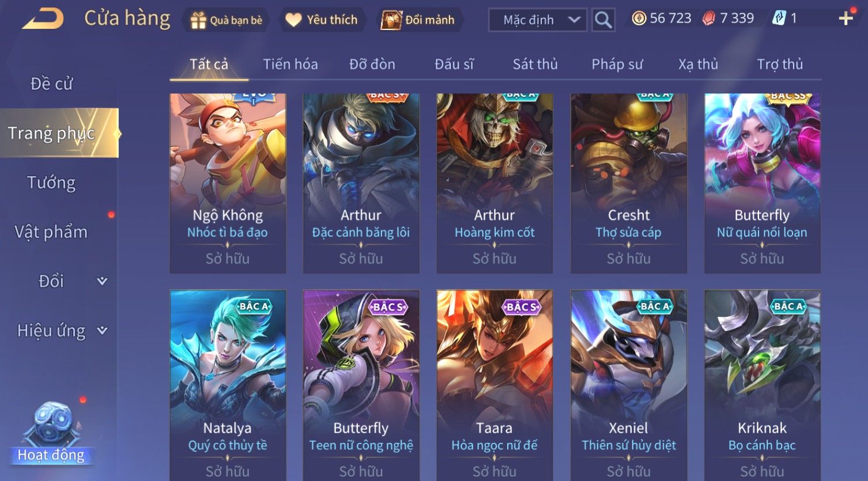Expand the Hiệu ứng sidebar section
Viewport: 868px width, 481px height.
pyautogui.click(x=102, y=331)
